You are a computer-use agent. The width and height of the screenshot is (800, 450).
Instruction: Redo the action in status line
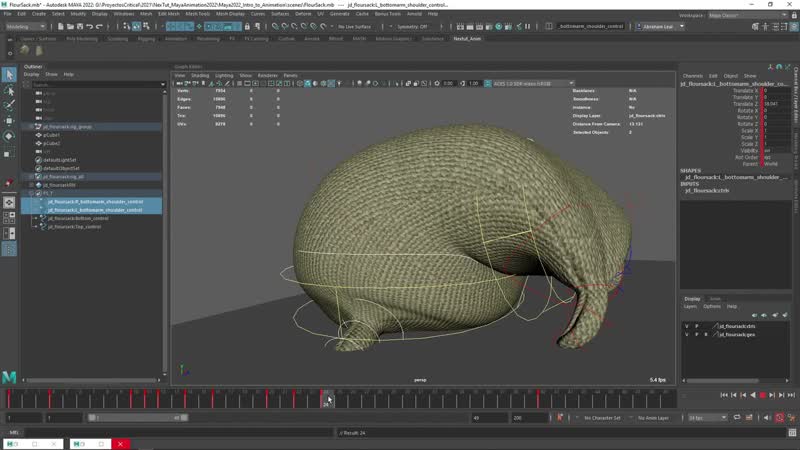click(x=99, y=27)
